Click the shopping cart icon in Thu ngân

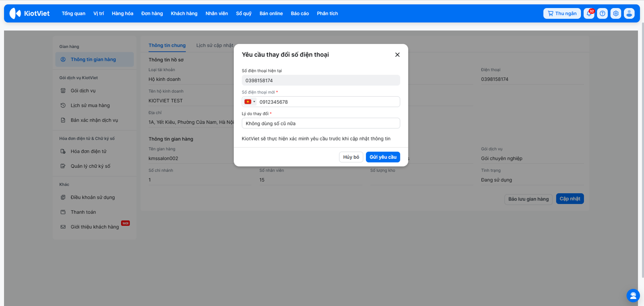[551, 13]
